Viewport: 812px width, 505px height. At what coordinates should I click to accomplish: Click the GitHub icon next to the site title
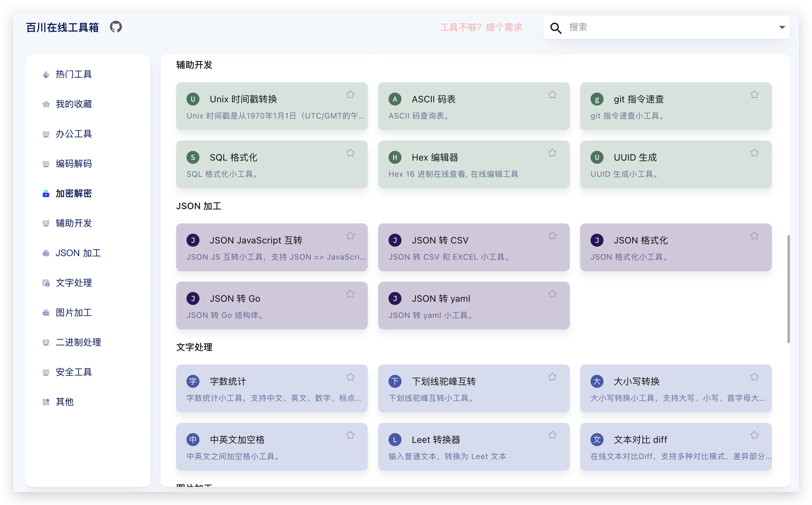coord(116,27)
